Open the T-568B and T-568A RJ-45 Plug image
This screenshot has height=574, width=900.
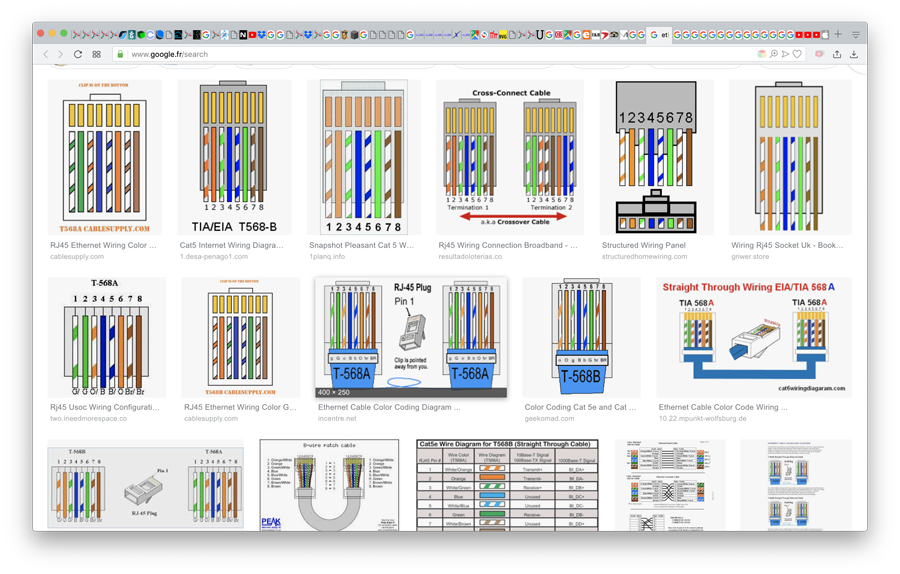point(145,485)
